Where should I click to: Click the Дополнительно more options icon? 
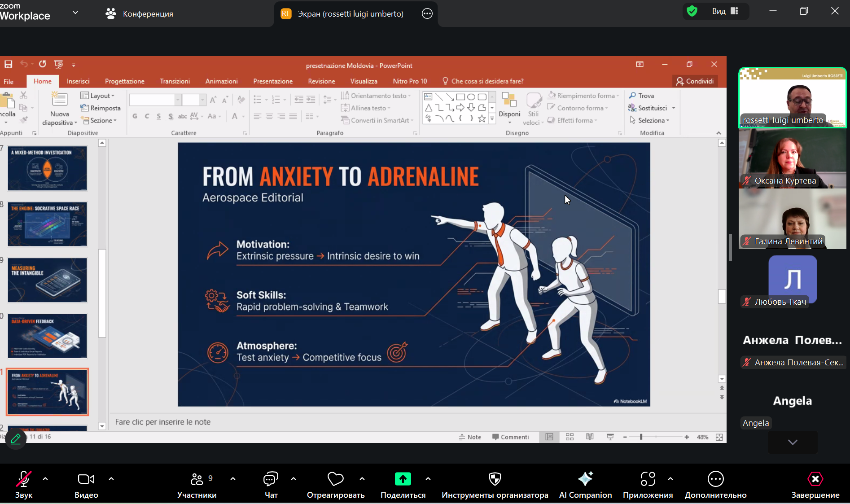(x=715, y=479)
